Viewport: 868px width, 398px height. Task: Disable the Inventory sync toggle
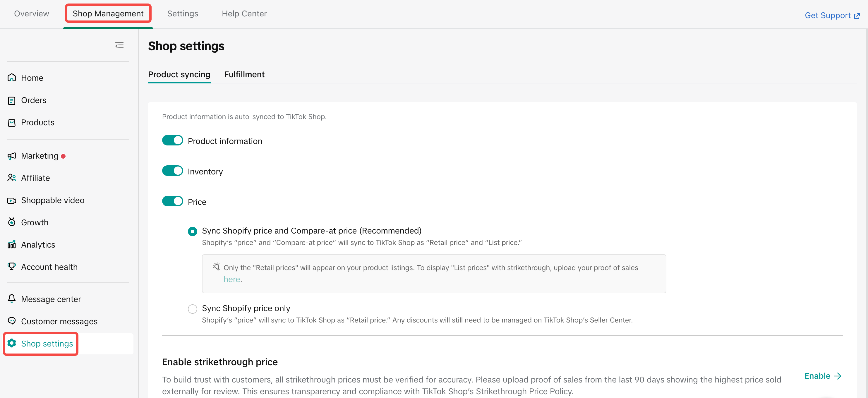[173, 171]
